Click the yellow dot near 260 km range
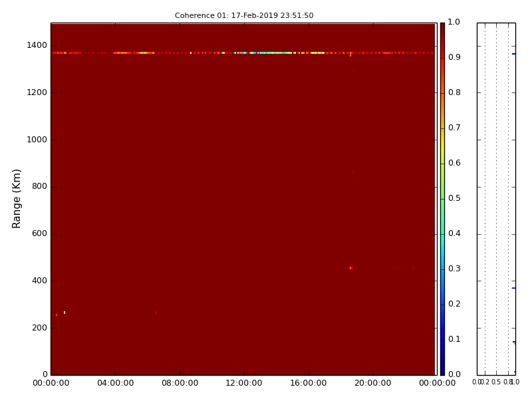Image resolution: width=532 pixels, height=399 pixels. click(65, 313)
